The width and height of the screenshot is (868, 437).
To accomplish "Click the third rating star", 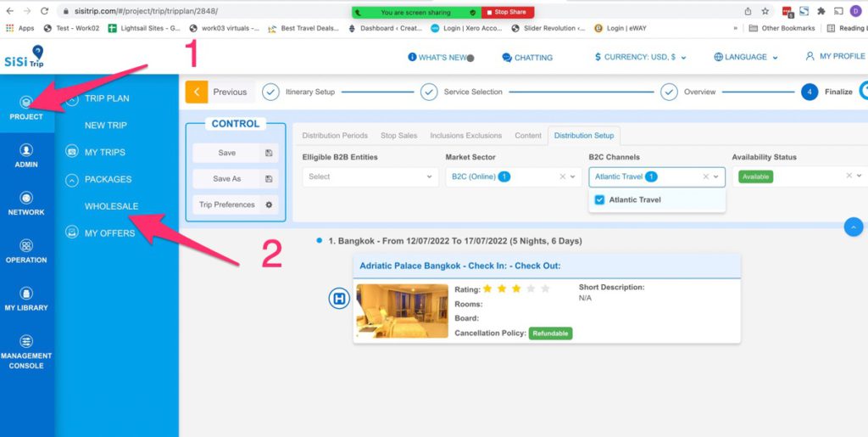I will pyautogui.click(x=516, y=289).
